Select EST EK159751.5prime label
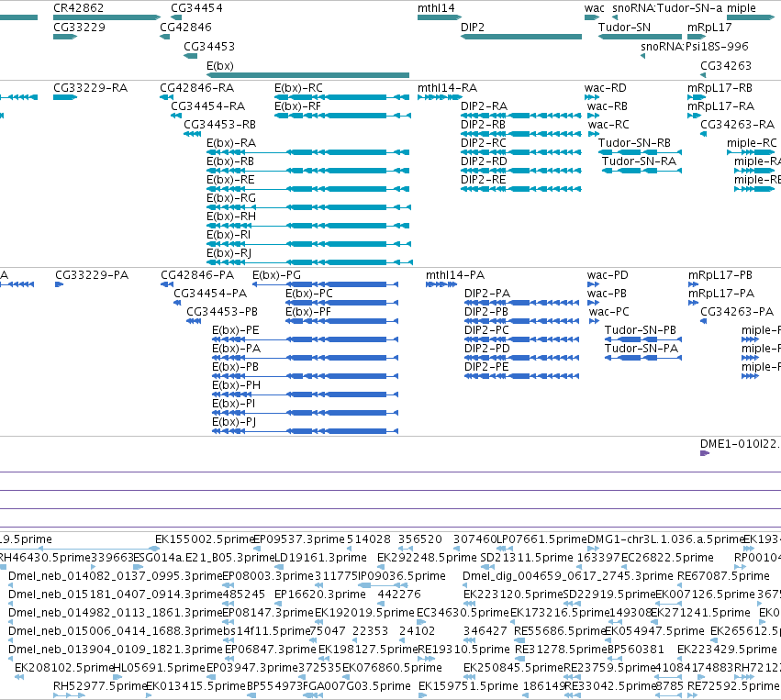 coord(468,686)
